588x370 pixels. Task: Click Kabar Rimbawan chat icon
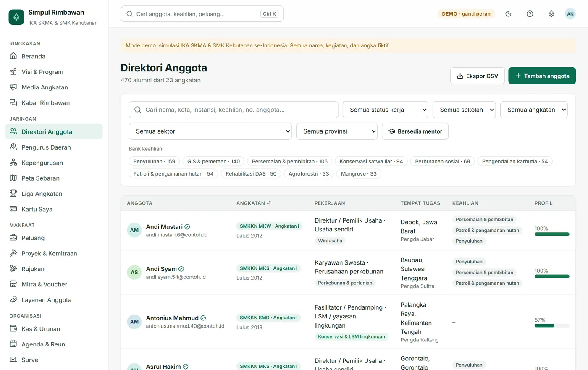pyautogui.click(x=13, y=103)
